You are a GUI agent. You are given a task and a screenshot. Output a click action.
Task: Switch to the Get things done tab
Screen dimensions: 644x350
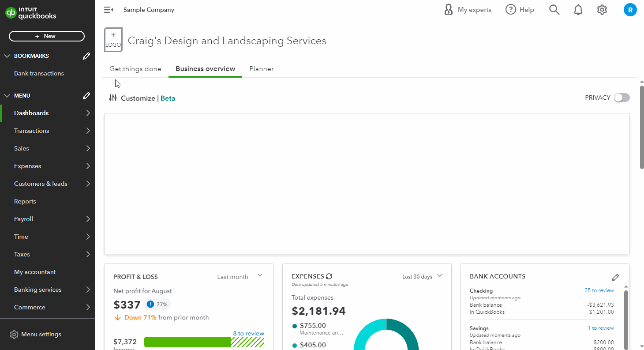click(135, 69)
